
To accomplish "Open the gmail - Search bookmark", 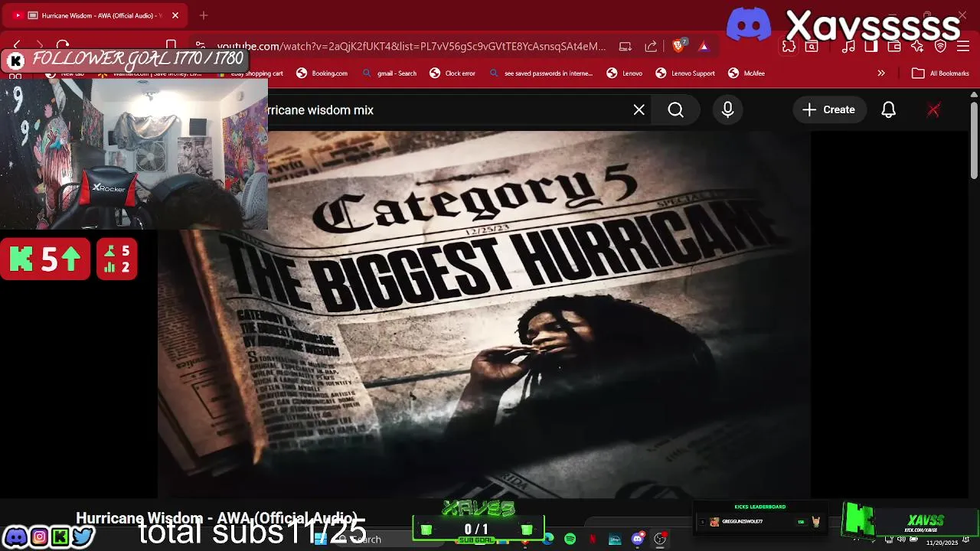I will click(389, 73).
